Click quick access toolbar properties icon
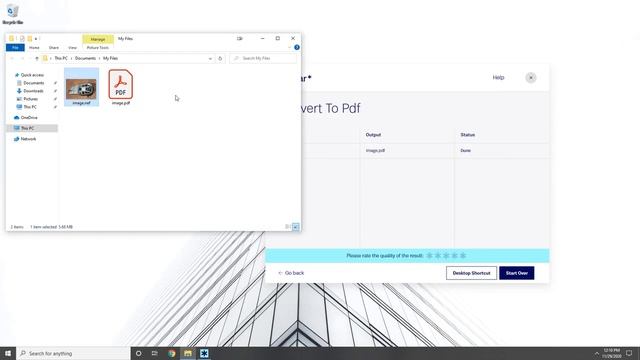The image size is (640, 360). 22,38
